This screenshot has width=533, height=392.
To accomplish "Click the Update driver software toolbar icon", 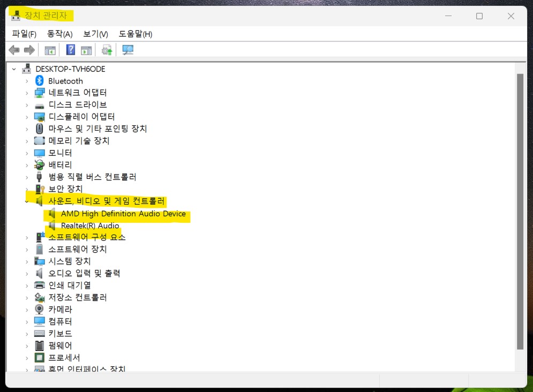I will coord(106,50).
